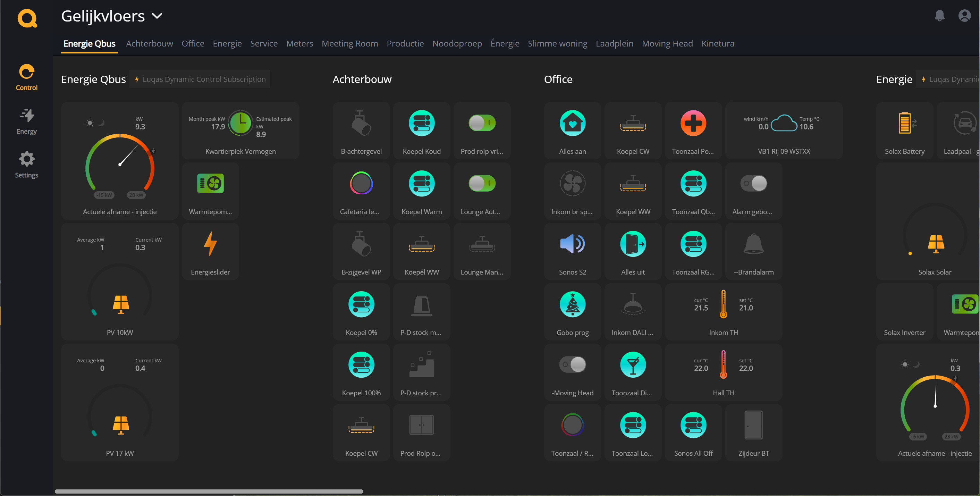
Task: Click the horizontal scrollbar at bottom
Action: point(209,491)
